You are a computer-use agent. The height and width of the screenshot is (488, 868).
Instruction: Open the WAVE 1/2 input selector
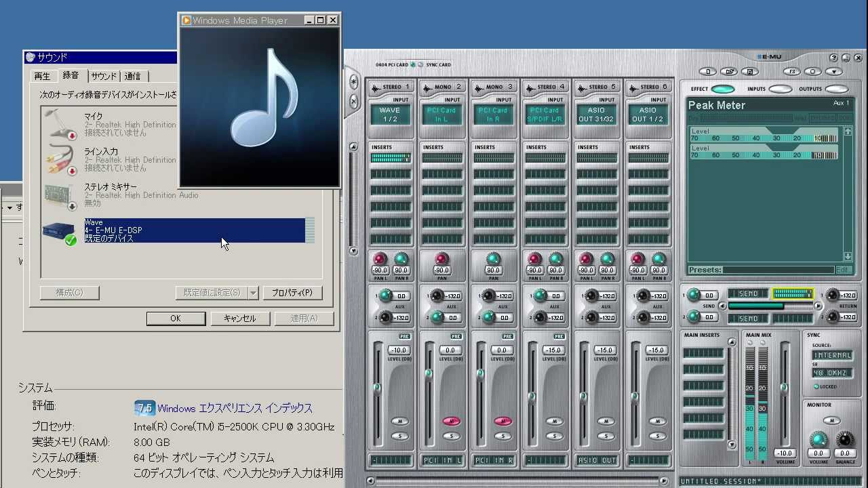click(x=390, y=115)
